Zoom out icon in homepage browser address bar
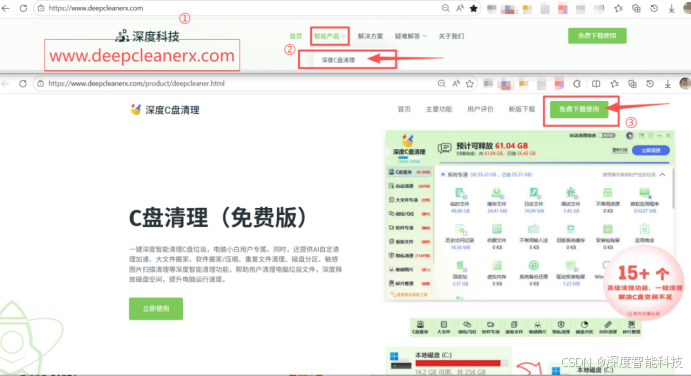 coord(446,8)
